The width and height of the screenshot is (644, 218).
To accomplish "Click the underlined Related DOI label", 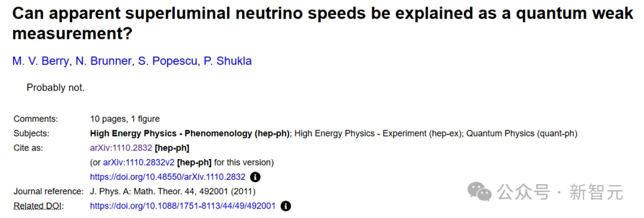I will [39, 206].
